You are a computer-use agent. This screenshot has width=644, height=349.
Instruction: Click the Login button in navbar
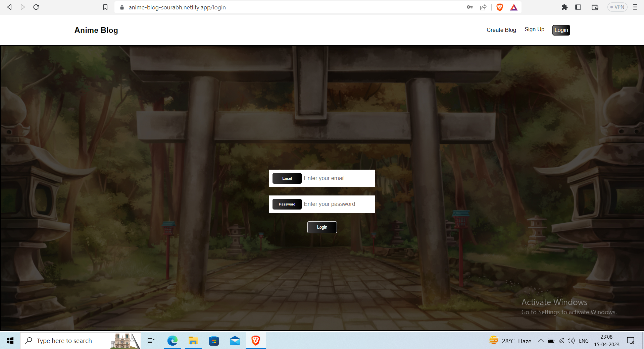click(561, 30)
